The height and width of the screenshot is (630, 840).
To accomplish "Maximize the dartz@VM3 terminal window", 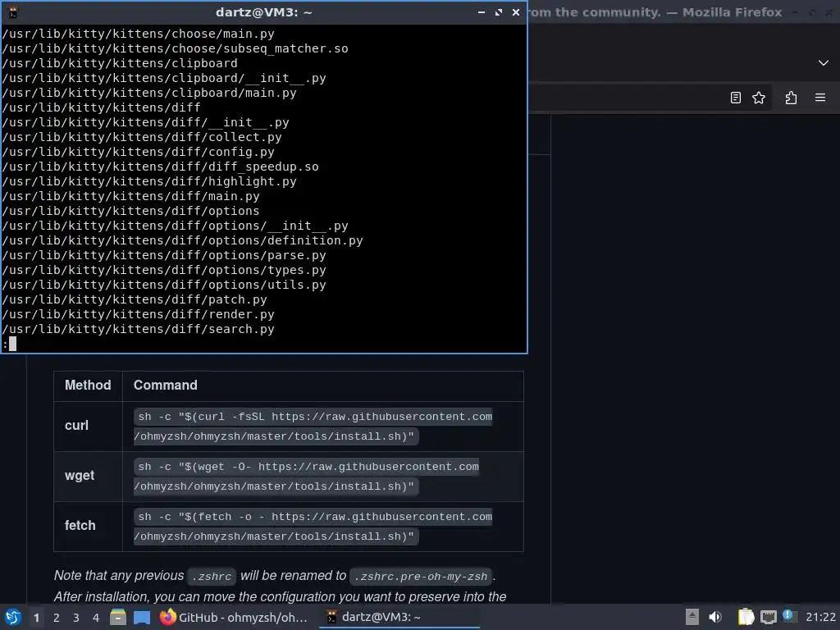I will [499, 11].
